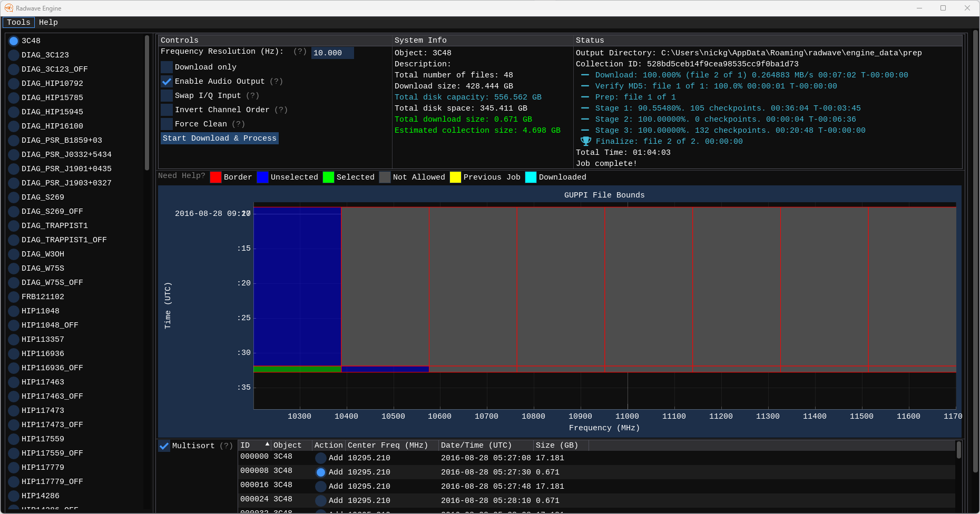Click the Need Help? link

click(x=182, y=176)
